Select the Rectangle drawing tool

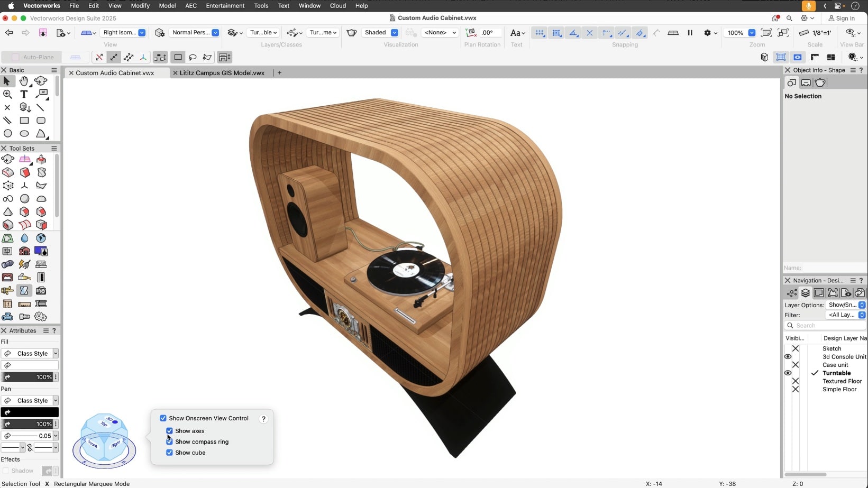[x=24, y=121]
